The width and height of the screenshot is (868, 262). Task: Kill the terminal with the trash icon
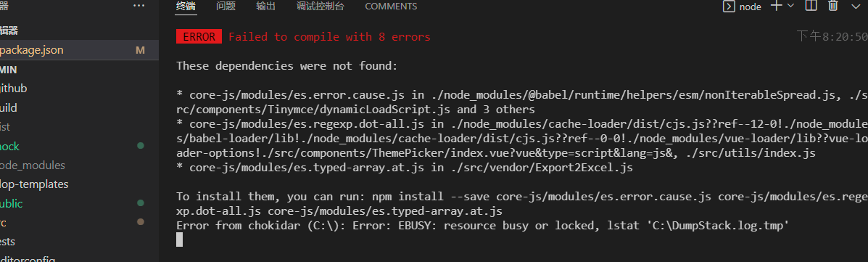pyautogui.click(x=832, y=6)
